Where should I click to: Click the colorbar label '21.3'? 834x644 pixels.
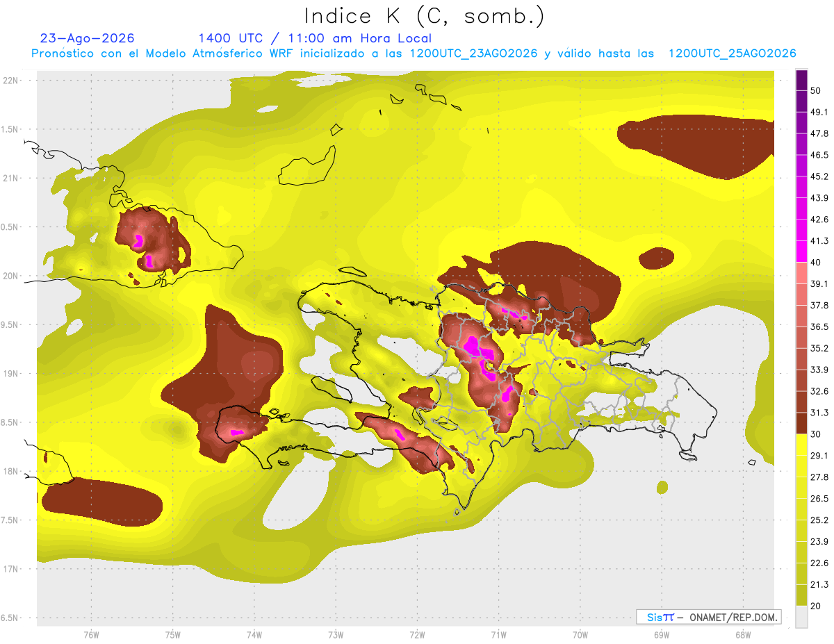click(819, 584)
